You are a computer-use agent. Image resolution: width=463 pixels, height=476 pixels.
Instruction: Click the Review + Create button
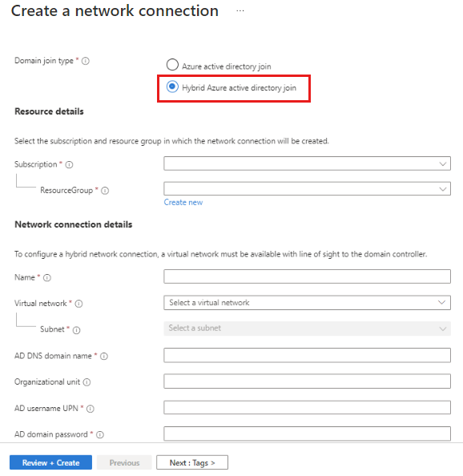click(50, 462)
